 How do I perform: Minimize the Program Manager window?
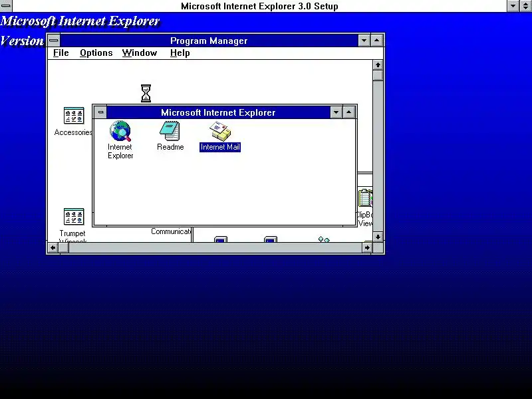[364, 41]
